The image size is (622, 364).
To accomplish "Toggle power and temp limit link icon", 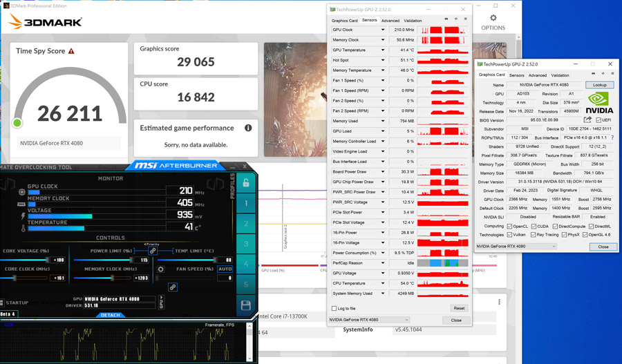I will (x=153, y=251).
